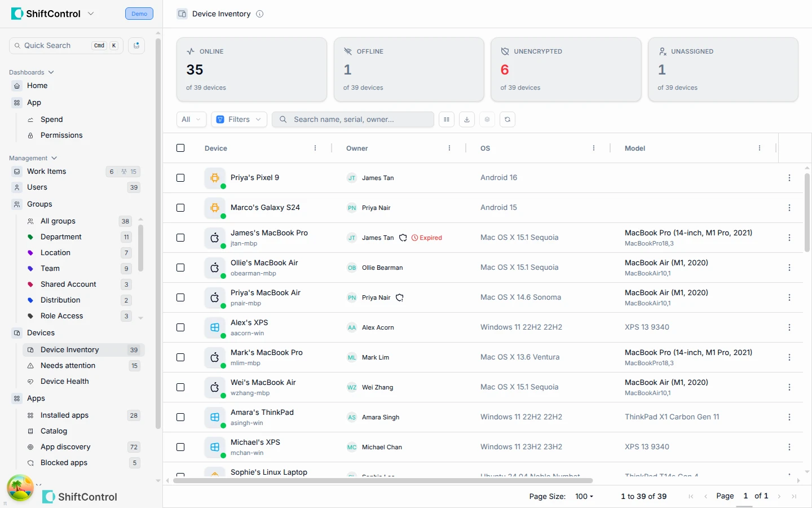This screenshot has height=508, width=812.
Task: Select the checkbox for James's MacBook Pro
Action: point(180,238)
